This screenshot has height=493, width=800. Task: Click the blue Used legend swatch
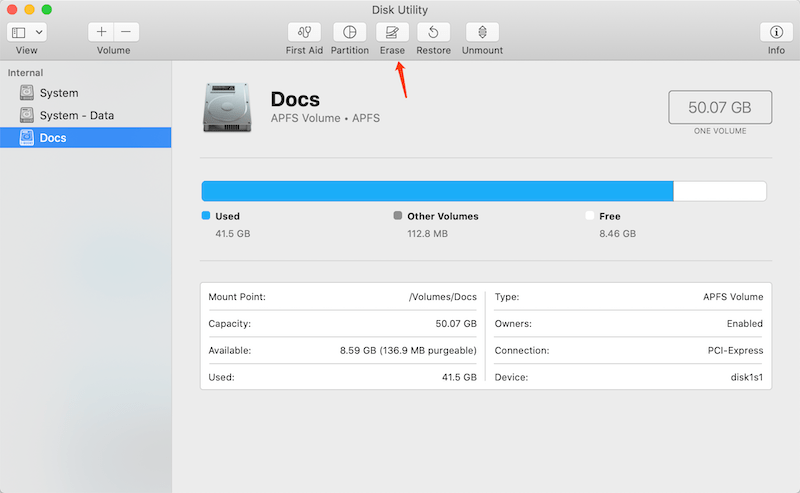pos(206,216)
